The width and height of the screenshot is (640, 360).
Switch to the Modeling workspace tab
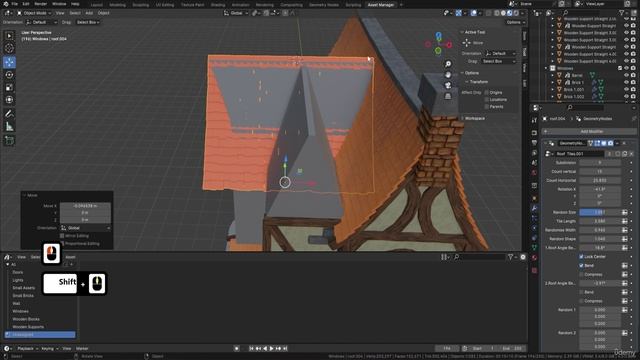pyautogui.click(x=118, y=5)
